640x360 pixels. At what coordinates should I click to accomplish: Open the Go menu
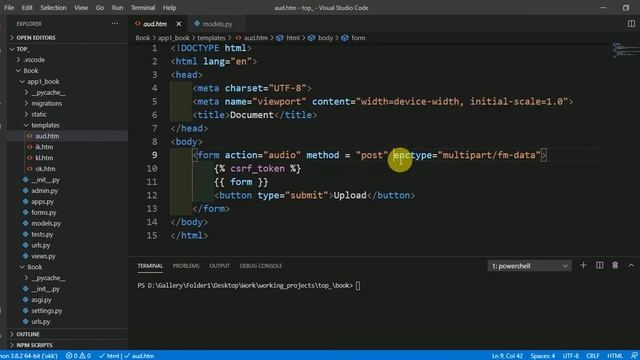(100, 8)
